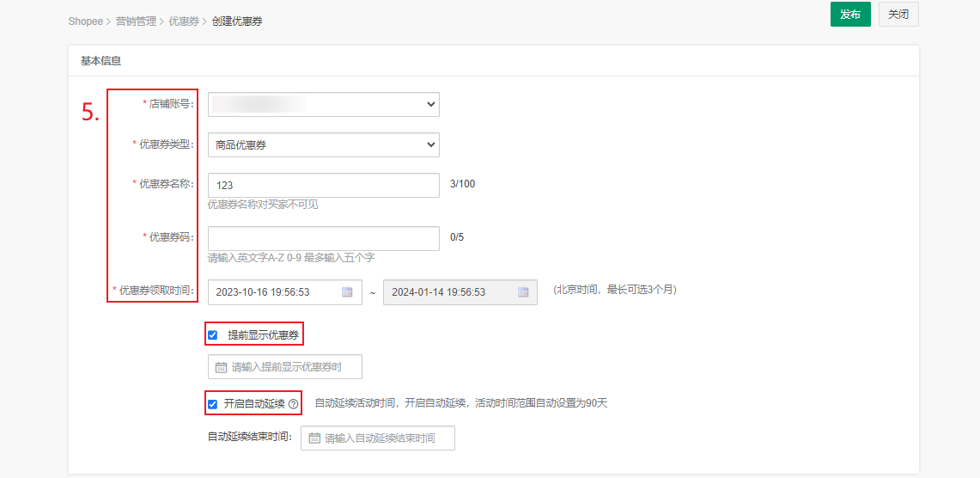Toggle the 开启自动延续 checkbox

[x=213, y=404]
